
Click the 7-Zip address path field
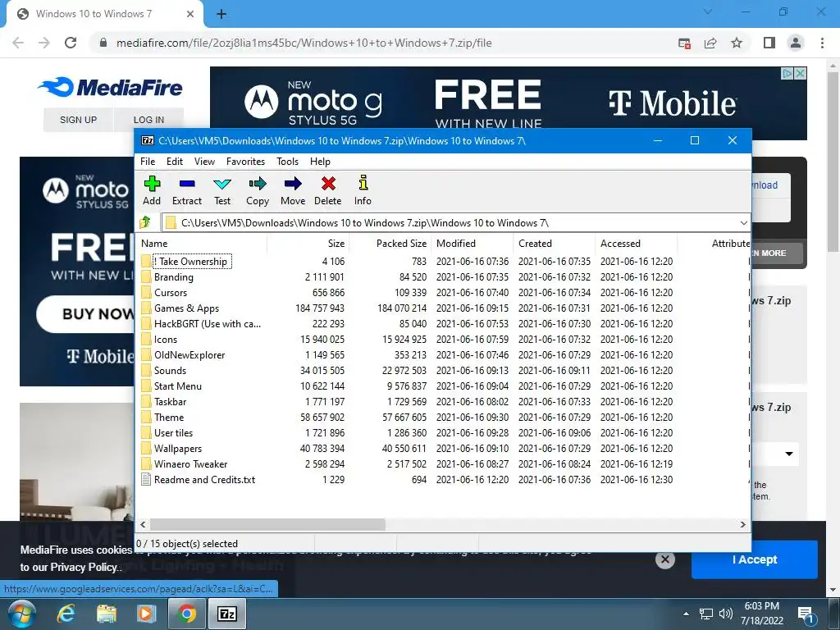pyautogui.click(x=450, y=223)
